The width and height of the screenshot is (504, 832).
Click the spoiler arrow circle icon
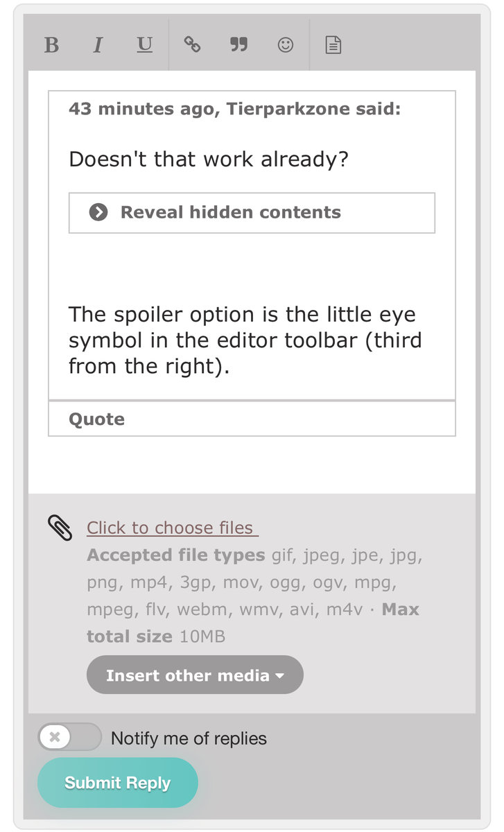point(98,212)
